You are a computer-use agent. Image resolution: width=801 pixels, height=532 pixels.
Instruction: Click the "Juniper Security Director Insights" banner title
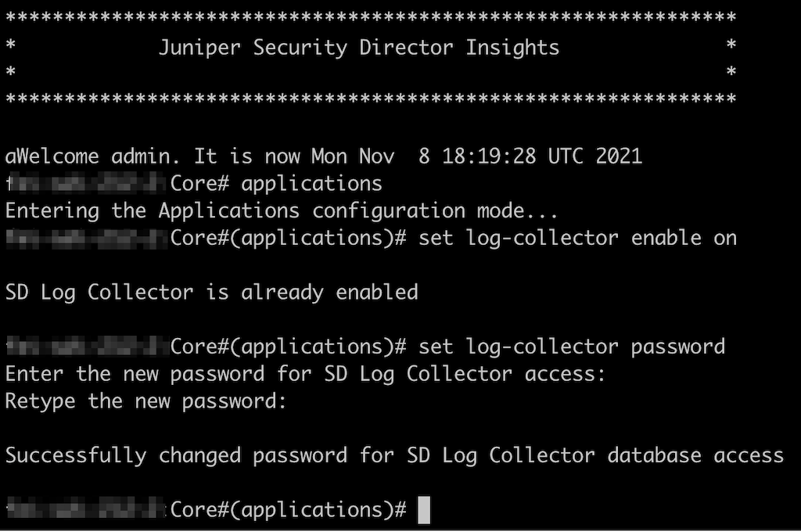(x=359, y=48)
